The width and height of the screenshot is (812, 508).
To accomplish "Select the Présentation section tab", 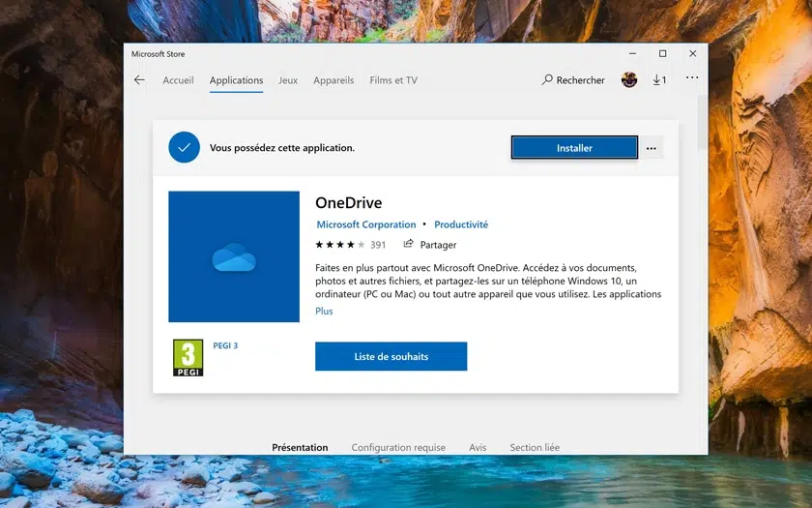I will [300, 447].
